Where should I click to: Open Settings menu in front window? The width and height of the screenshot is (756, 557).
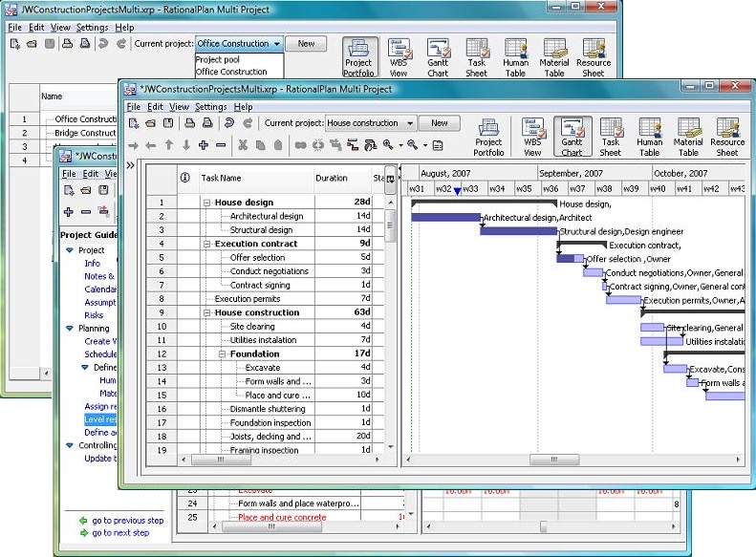tap(210, 107)
